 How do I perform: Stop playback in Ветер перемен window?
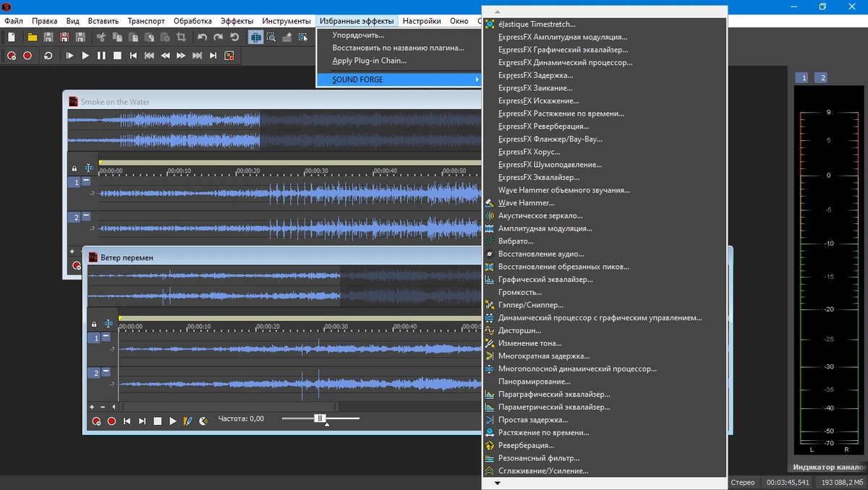point(158,421)
